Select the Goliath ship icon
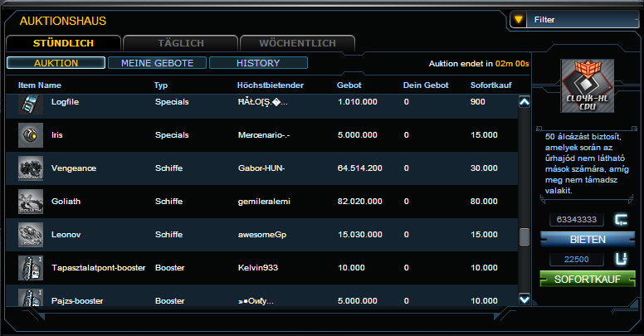 click(x=31, y=202)
